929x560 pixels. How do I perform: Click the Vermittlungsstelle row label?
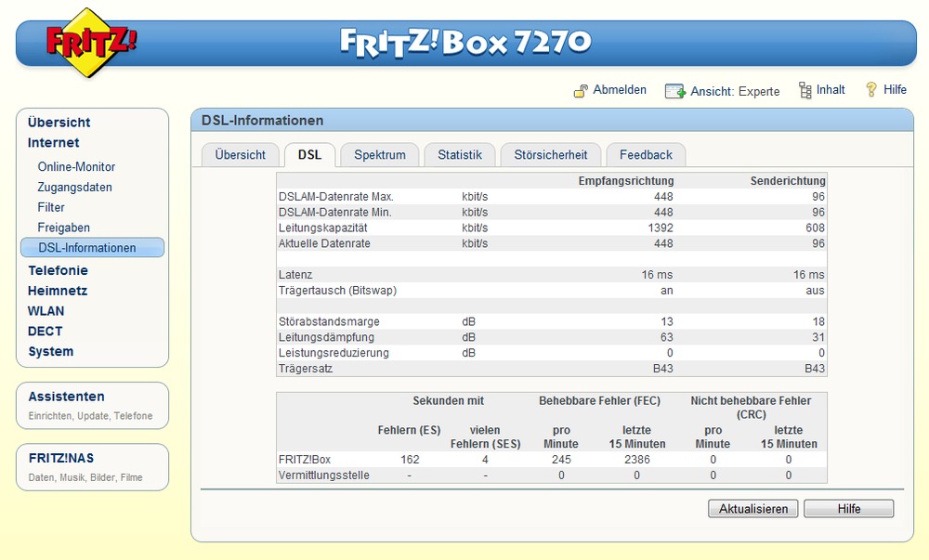pyautogui.click(x=324, y=475)
